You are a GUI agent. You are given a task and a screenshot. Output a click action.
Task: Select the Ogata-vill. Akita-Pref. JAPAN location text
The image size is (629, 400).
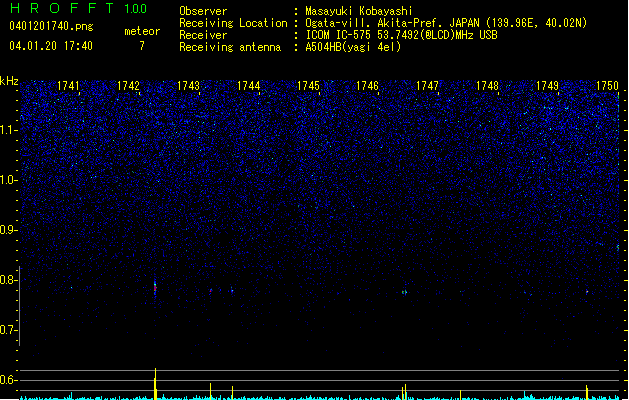tap(446, 23)
